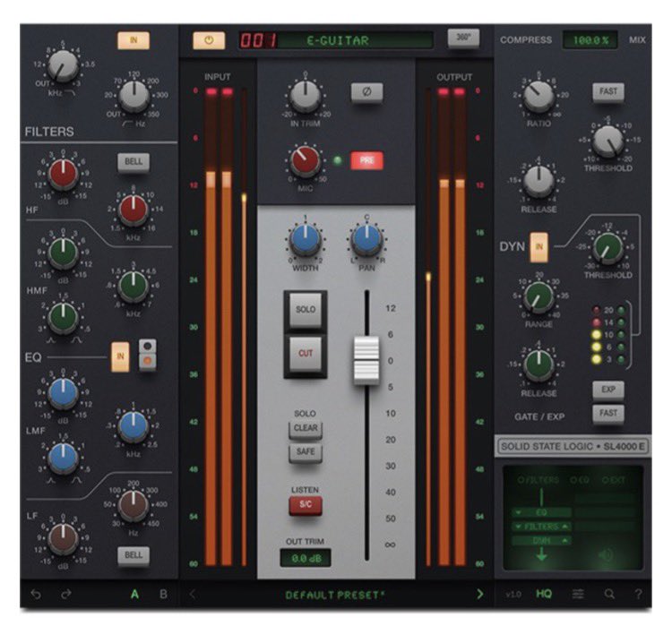This screenshot has width=672, height=626.
Task: Click the channel volume fader handle
Action: pos(366,360)
